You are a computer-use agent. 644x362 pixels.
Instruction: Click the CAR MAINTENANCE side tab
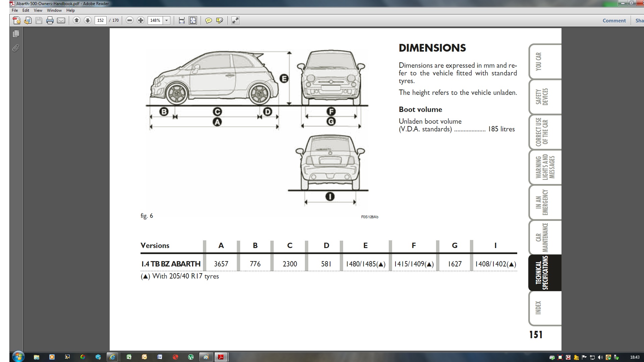[x=545, y=237]
